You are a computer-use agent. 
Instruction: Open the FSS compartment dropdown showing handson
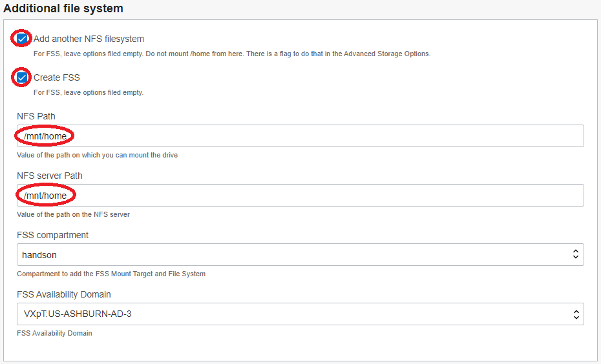coord(300,255)
